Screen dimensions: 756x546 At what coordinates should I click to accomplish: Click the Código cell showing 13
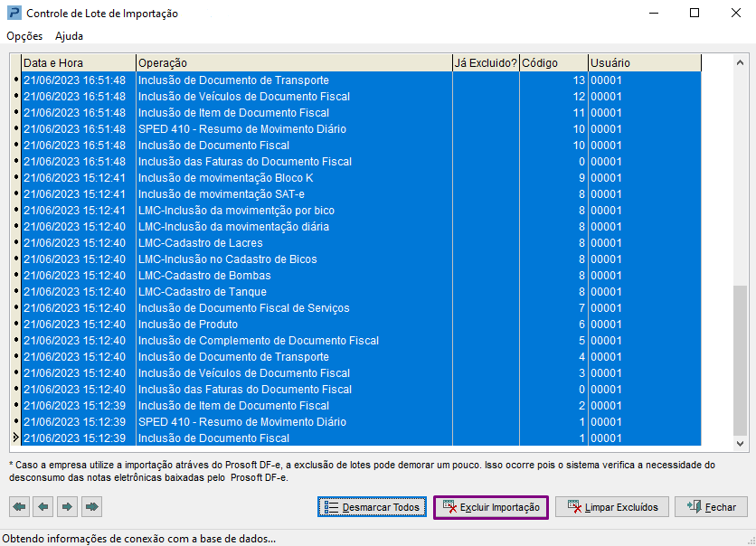[x=553, y=80]
